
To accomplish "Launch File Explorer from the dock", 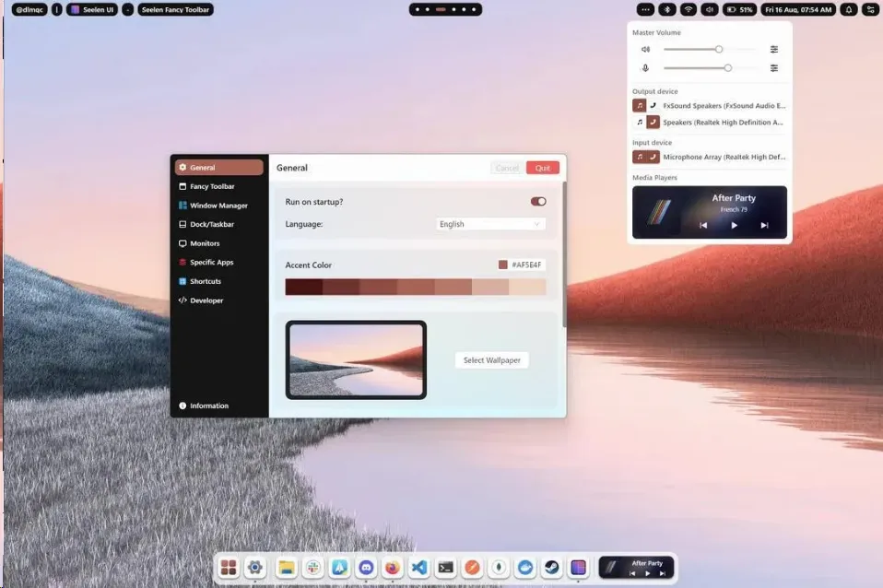I will coord(286,568).
